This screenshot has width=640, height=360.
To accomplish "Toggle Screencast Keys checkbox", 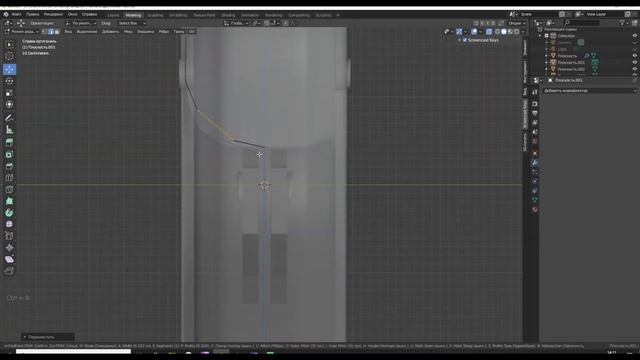I will pyautogui.click(x=465, y=40).
